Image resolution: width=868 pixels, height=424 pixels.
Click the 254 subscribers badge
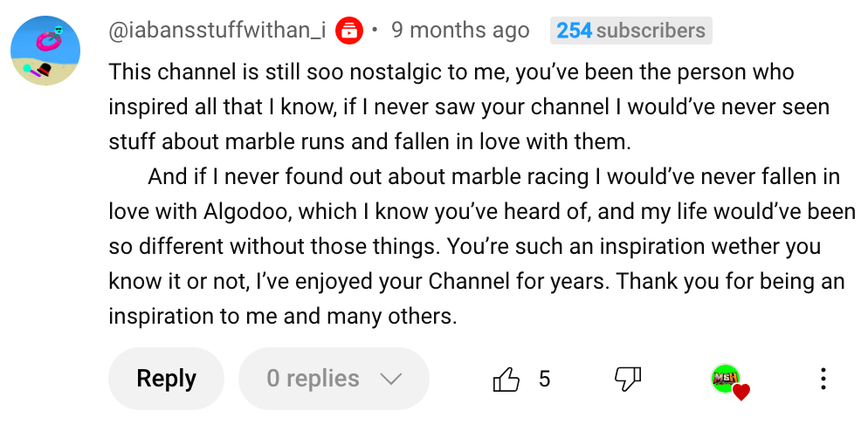tap(630, 31)
